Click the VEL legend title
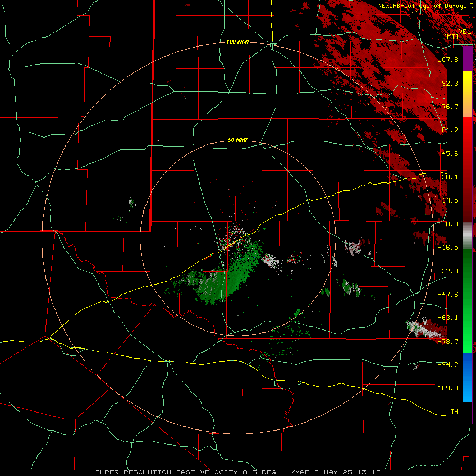Viewport: 476px width, 476px height. 464,32
